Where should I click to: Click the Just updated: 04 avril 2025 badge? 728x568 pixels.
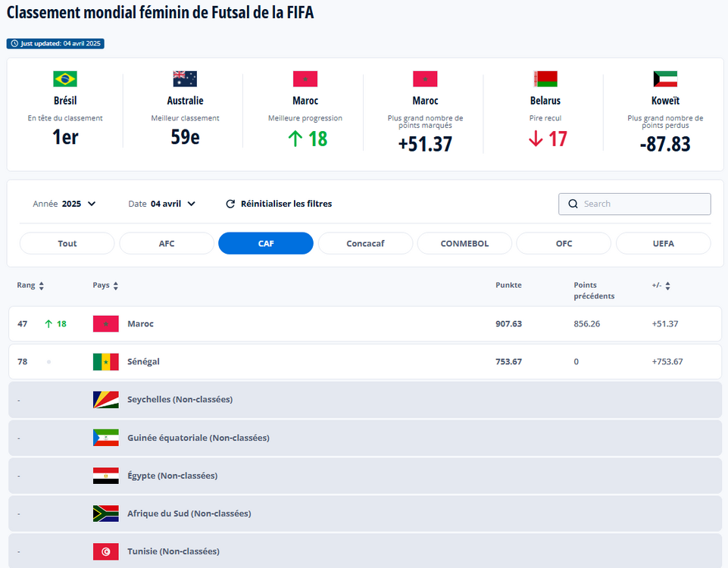tap(55, 44)
